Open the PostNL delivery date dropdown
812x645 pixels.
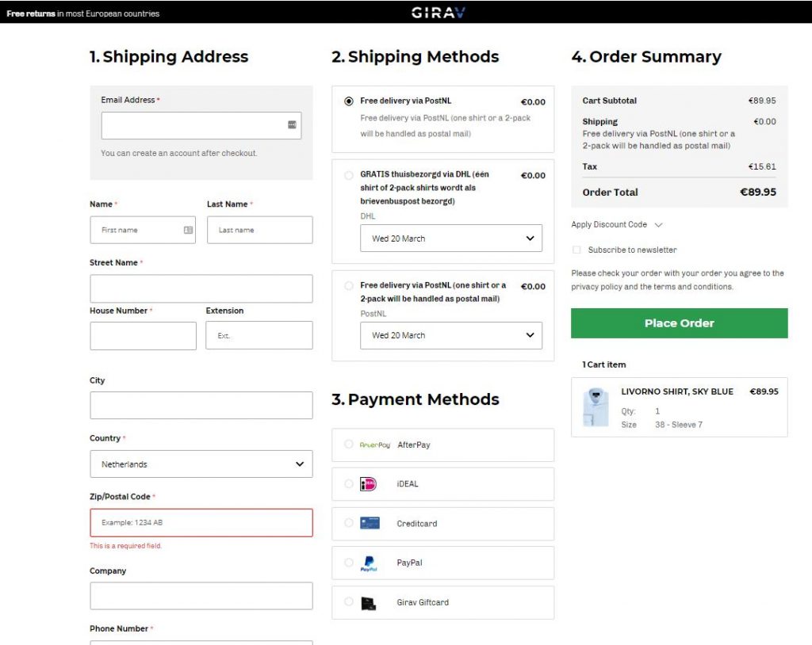click(x=451, y=335)
